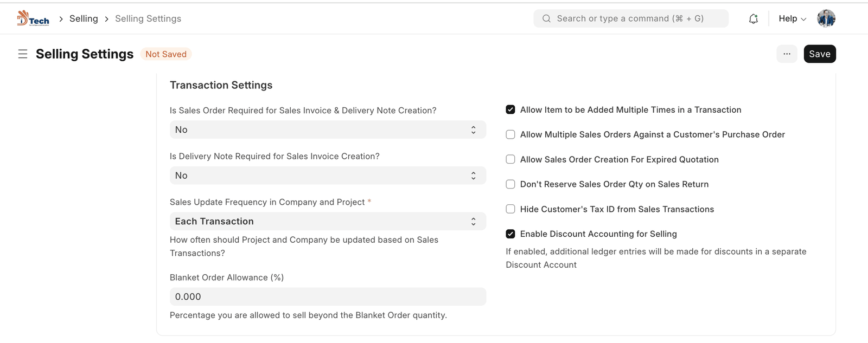
Task: Disable Enable Discount Accounting for Selling
Action: point(510,234)
